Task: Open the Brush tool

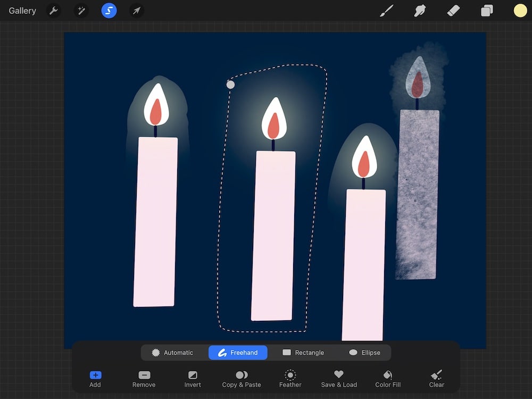Action: click(x=387, y=11)
